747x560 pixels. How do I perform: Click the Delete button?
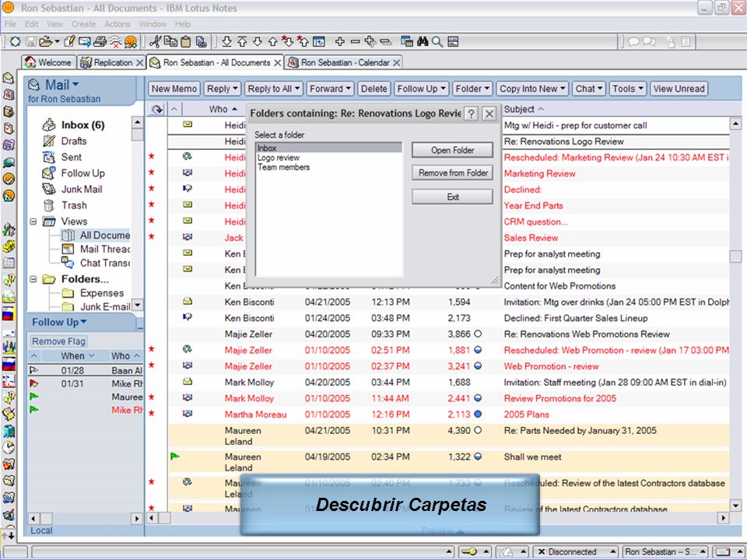pos(374,89)
